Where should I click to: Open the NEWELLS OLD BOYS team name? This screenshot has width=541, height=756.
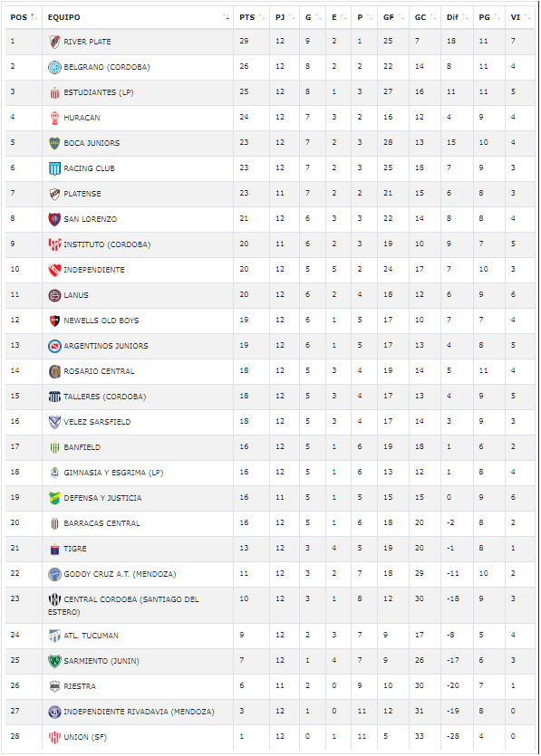pos(101,321)
